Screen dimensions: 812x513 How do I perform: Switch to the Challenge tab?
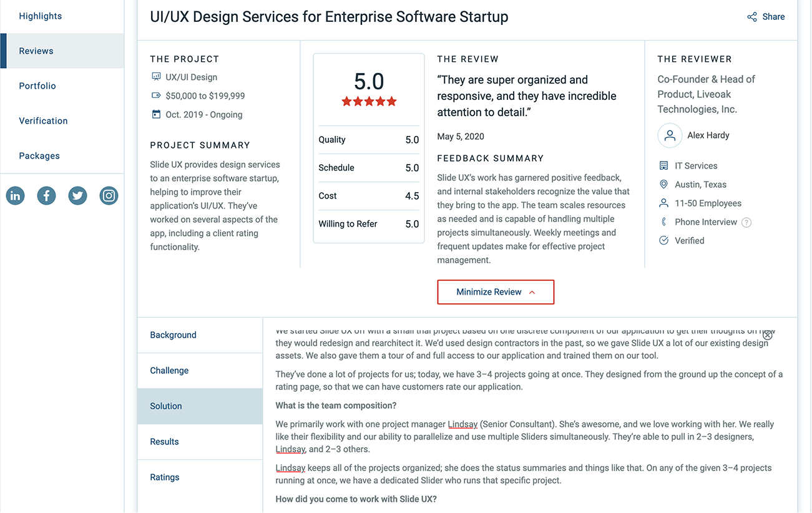coord(200,371)
